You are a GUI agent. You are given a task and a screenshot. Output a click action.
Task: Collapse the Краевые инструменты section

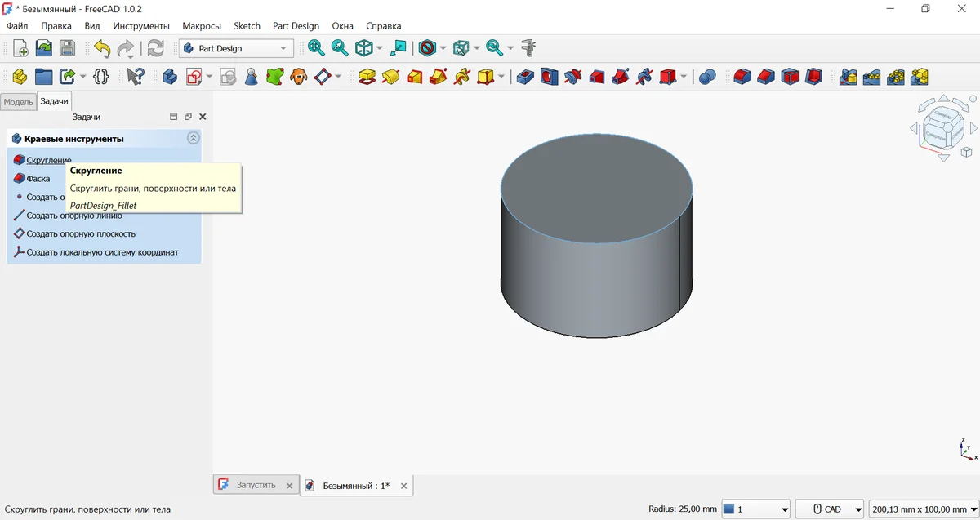[x=193, y=139]
